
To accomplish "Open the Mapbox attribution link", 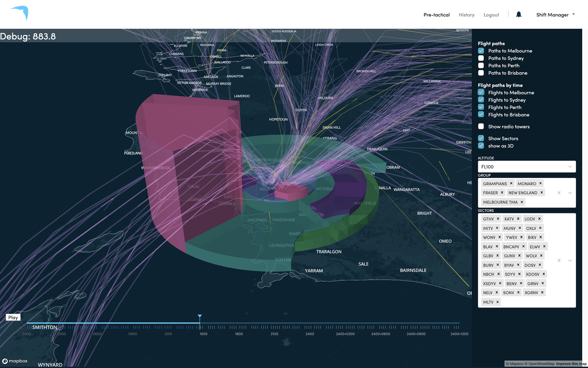I will (514, 364).
